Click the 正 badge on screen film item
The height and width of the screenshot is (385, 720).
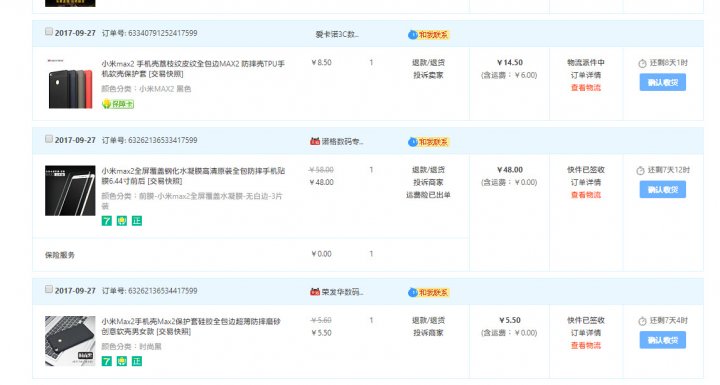[137, 221]
